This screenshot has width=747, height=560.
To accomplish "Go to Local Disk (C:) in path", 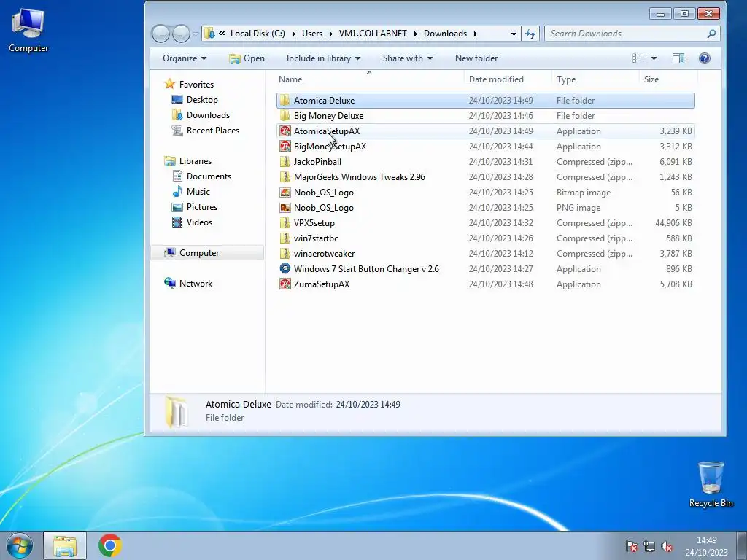I will point(258,34).
